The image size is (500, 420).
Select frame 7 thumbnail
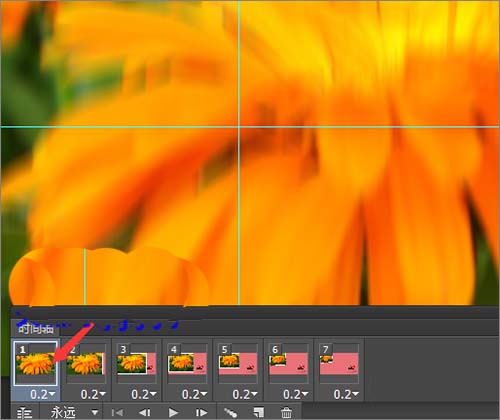tap(339, 363)
